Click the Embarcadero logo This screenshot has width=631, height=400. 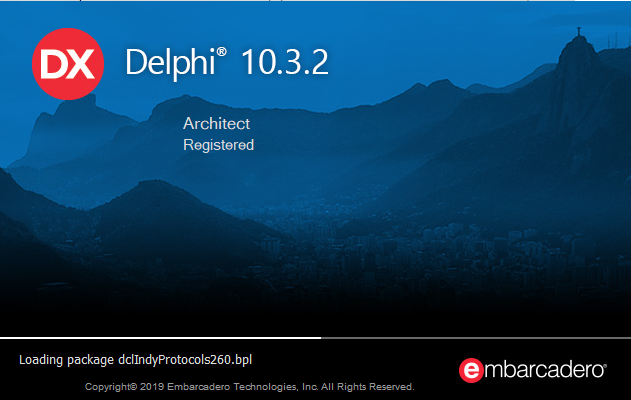click(x=532, y=370)
